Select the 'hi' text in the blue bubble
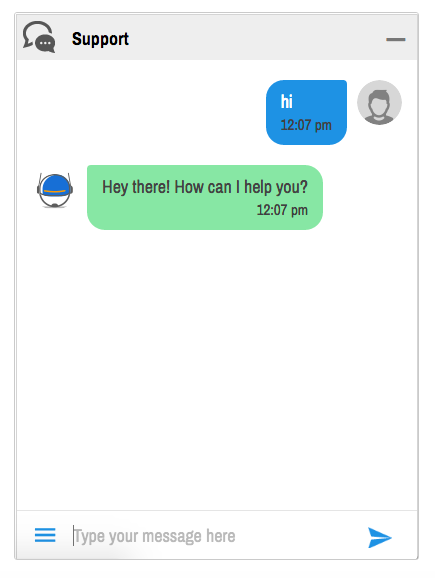Image resolution: width=435 pixels, height=578 pixels. pyautogui.click(x=286, y=101)
